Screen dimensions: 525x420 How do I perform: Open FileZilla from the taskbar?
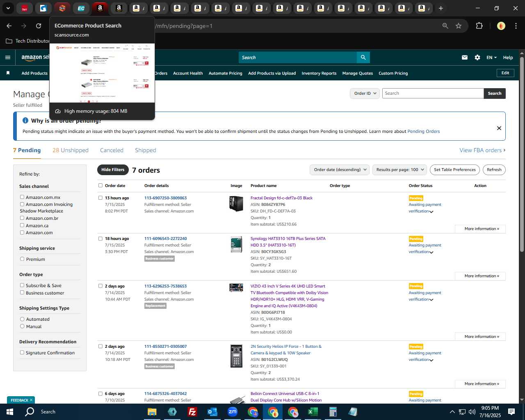(x=192, y=412)
